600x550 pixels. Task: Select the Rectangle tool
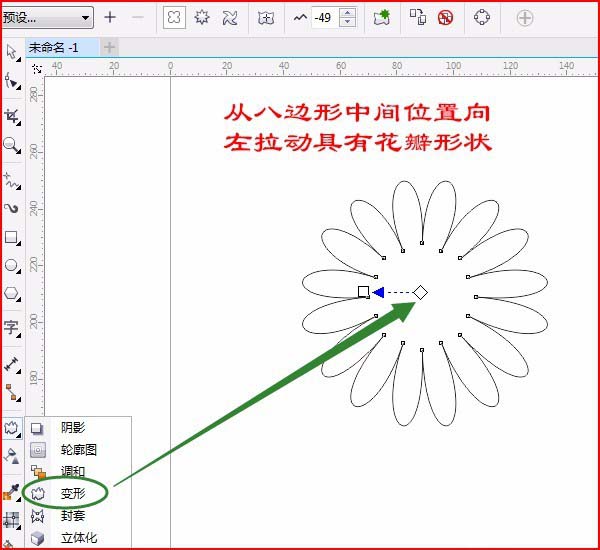[12, 237]
